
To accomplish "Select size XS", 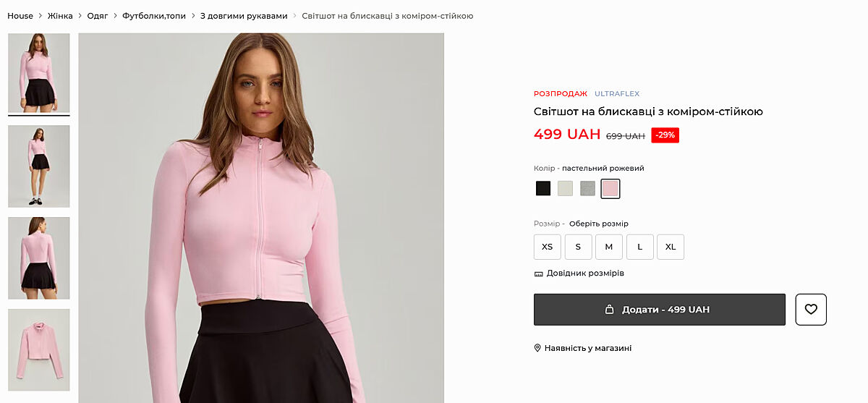I will tap(548, 247).
